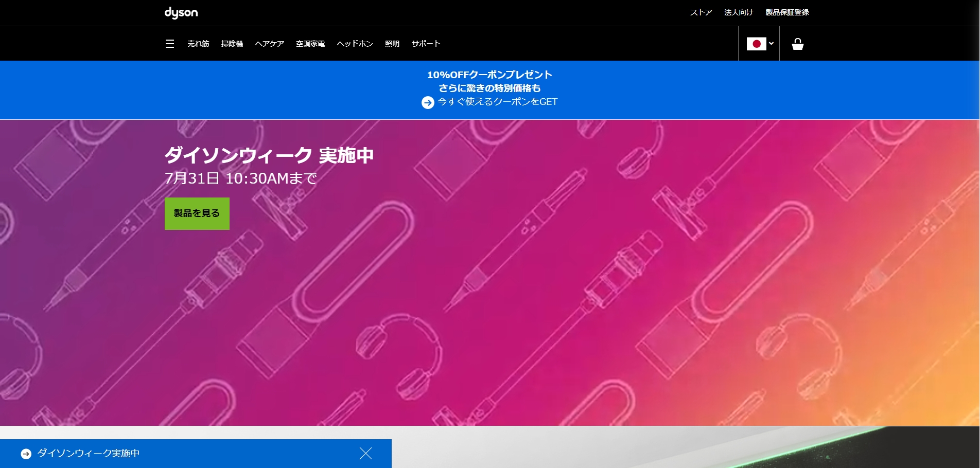This screenshot has width=980, height=468.
Task: Expand the country selector chevron
Action: (771, 44)
